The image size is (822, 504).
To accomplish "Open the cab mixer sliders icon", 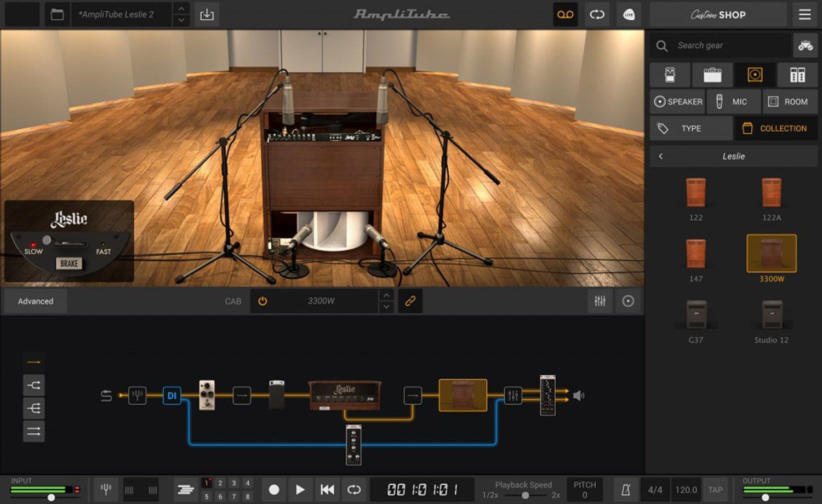I will tap(600, 301).
